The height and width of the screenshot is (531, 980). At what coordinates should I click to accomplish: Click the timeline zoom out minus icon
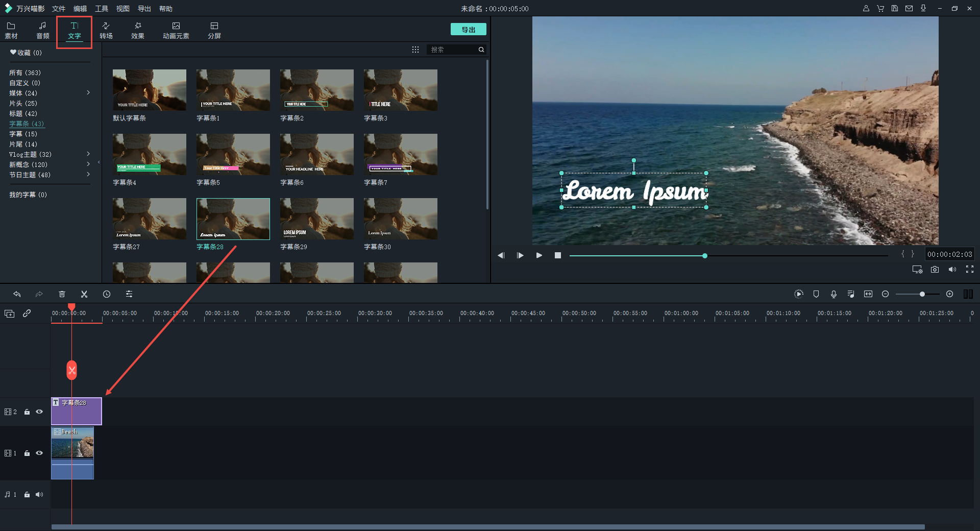click(886, 294)
